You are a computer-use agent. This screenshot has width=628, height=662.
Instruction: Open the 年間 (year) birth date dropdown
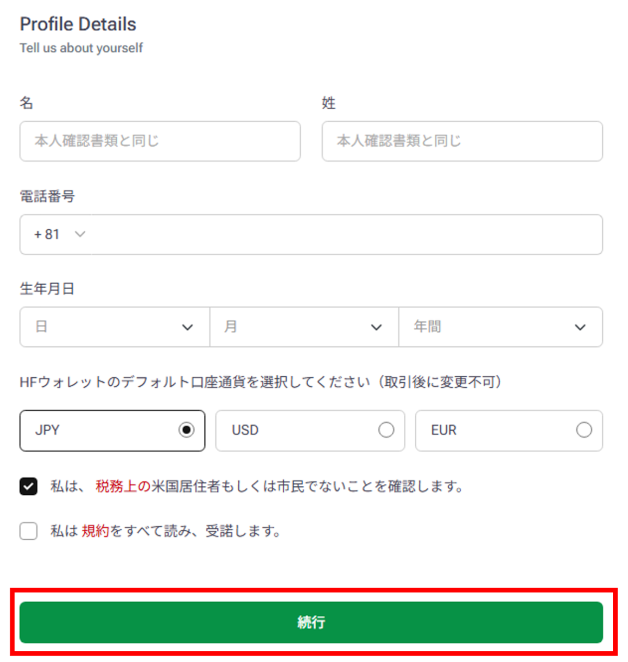click(x=500, y=327)
